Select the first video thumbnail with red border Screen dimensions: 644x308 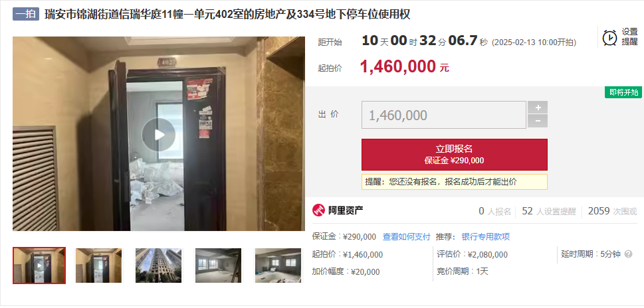coord(39,266)
